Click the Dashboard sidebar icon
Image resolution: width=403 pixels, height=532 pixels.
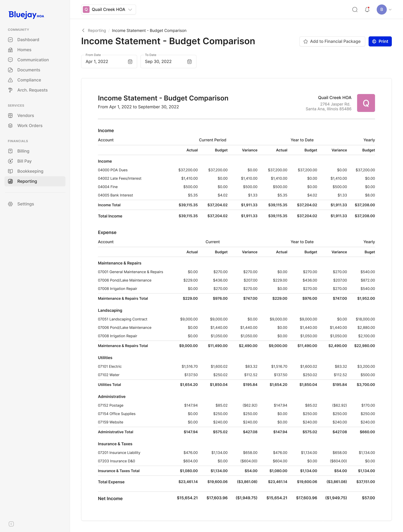tap(10, 40)
